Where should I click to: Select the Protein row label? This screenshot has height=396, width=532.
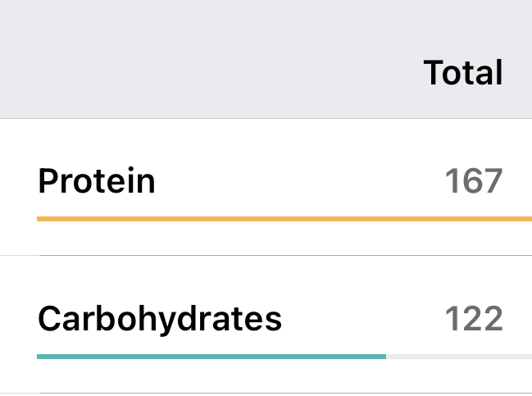click(x=97, y=180)
